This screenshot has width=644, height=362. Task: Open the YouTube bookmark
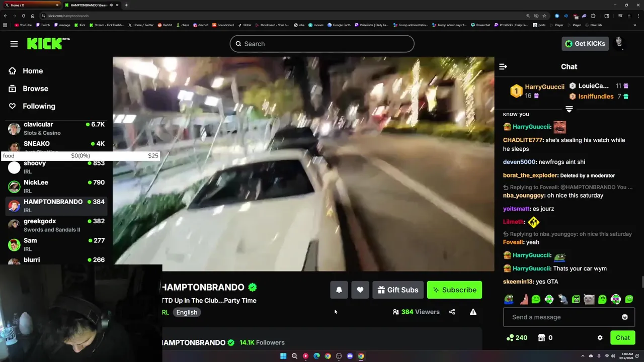tap(23, 25)
